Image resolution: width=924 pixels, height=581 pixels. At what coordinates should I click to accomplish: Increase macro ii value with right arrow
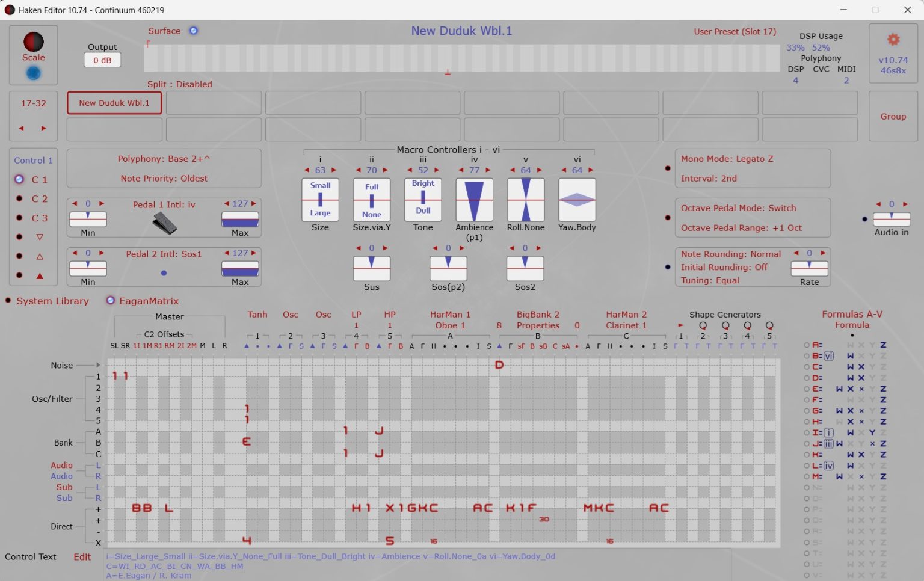pyautogui.click(x=386, y=170)
